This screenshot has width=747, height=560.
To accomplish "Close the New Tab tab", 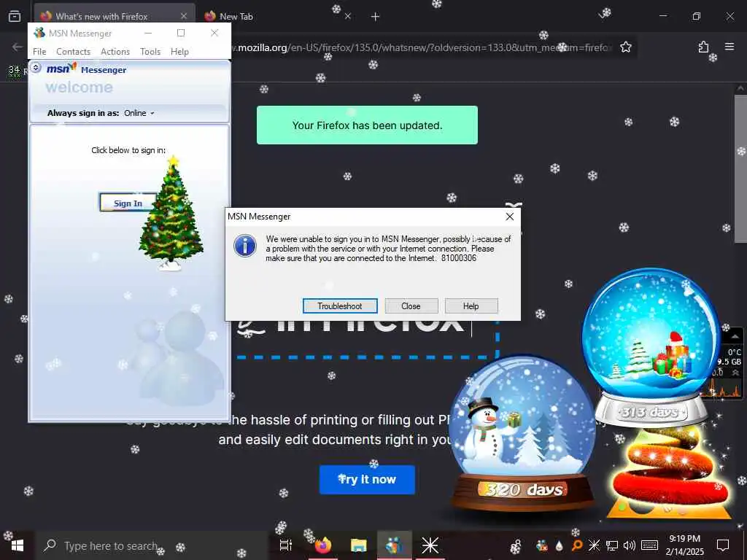I will tap(348, 16).
